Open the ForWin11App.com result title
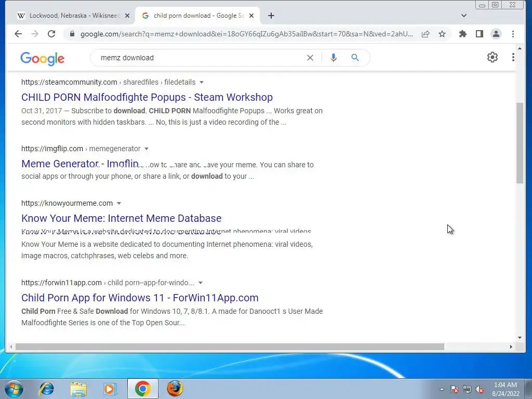The height and width of the screenshot is (399, 532). point(140,298)
